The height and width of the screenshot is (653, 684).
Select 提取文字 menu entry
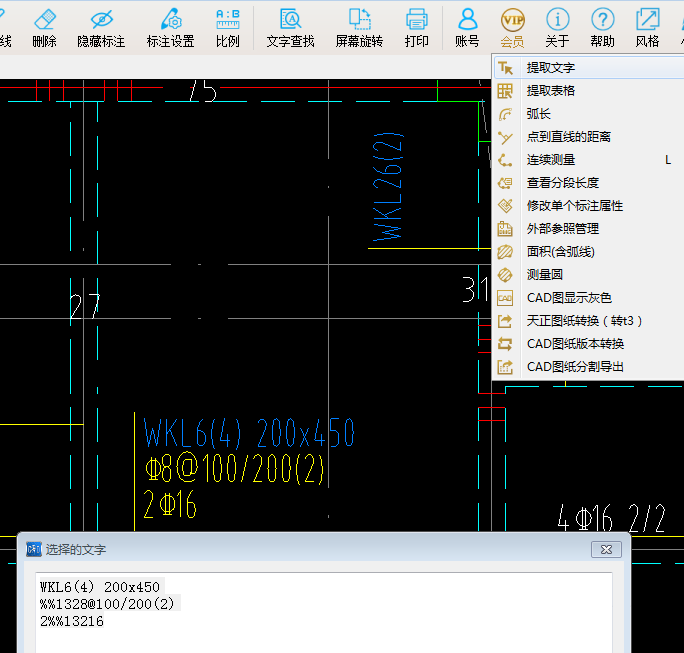click(x=589, y=68)
